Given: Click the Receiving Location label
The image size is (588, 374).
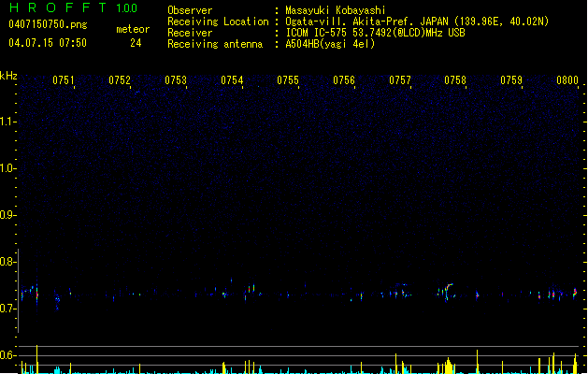Looking at the screenshot, I should pyautogui.click(x=218, y=22).
